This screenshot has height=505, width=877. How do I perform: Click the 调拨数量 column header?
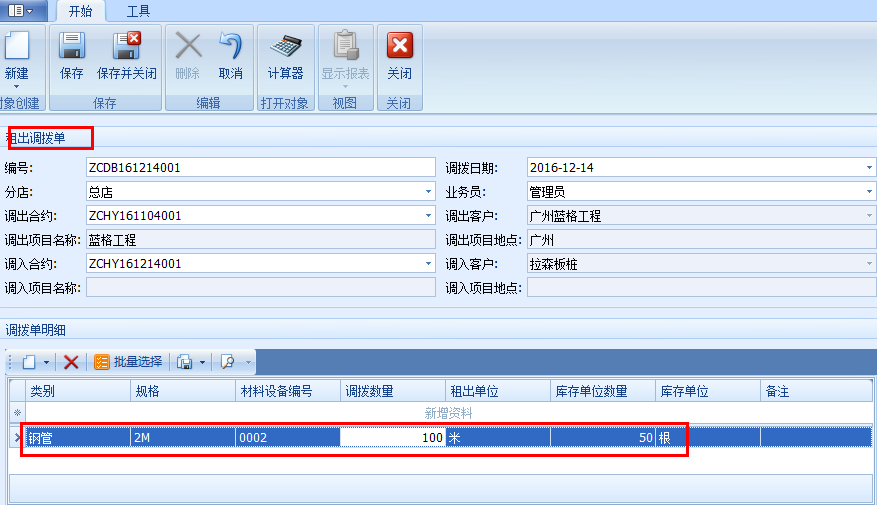[393, 391]
